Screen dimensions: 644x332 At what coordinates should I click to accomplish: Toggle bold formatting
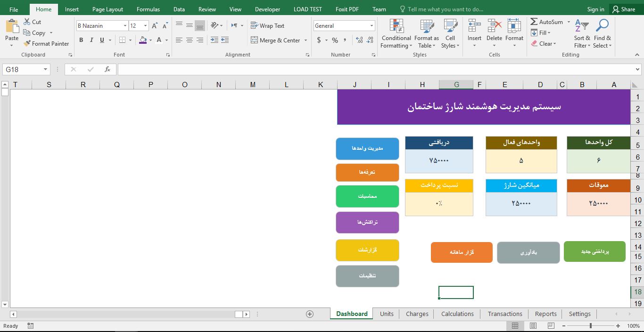pyautogui.click(x=81, y=40)
